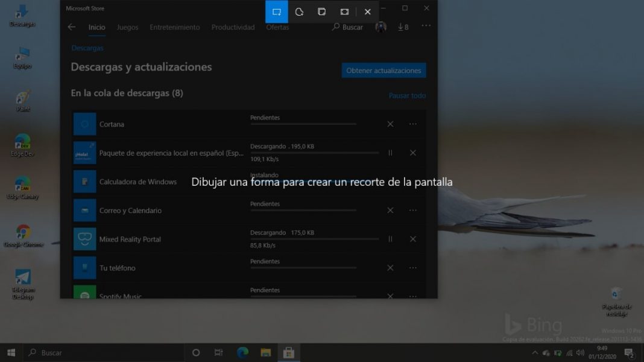Screen dimensions: 644x362
Task: Select the fullscreen snip tool
Action: 344,11
